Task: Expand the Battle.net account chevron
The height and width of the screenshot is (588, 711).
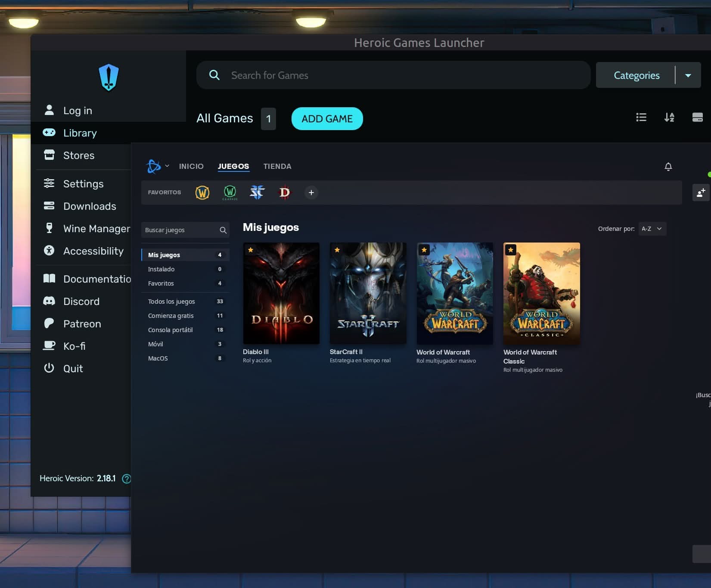Action: 167,166
